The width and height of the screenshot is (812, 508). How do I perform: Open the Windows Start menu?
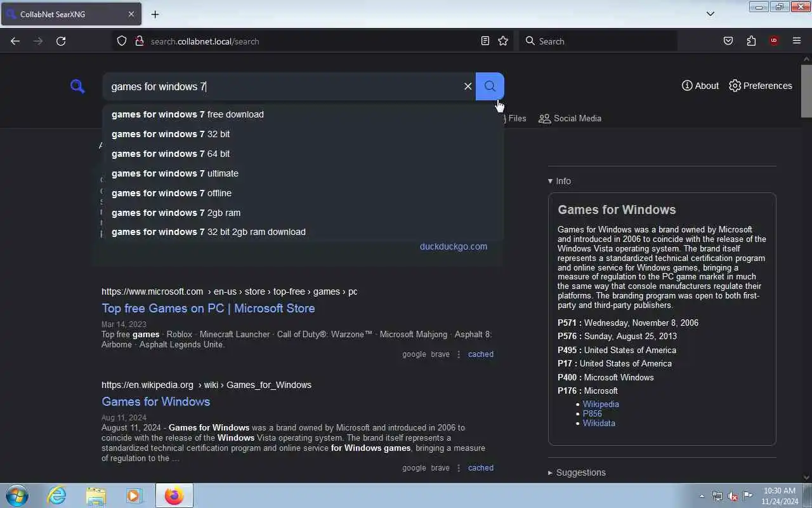pos(17,495)
